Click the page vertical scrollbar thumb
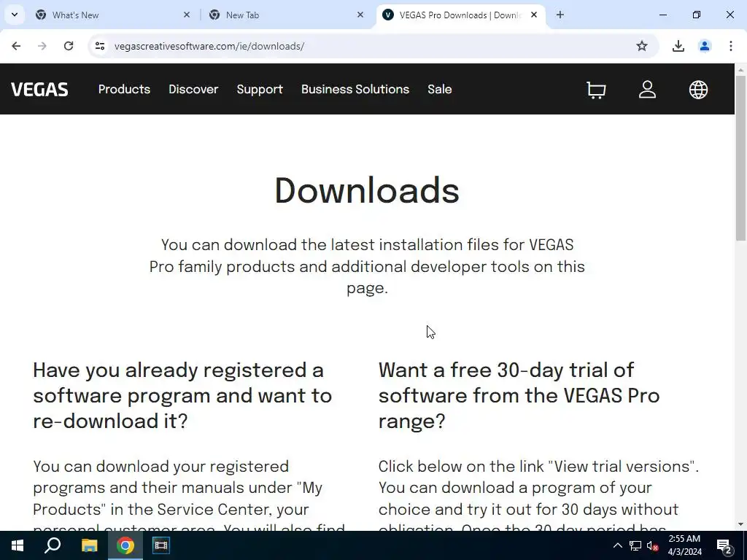This screenshot has width=747, height=560. pos(740,157)
